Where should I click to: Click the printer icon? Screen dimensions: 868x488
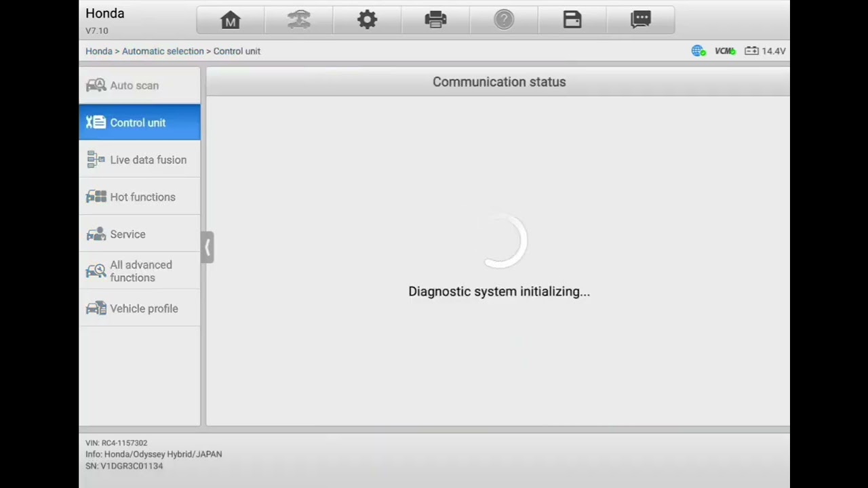tap(435, 20)
